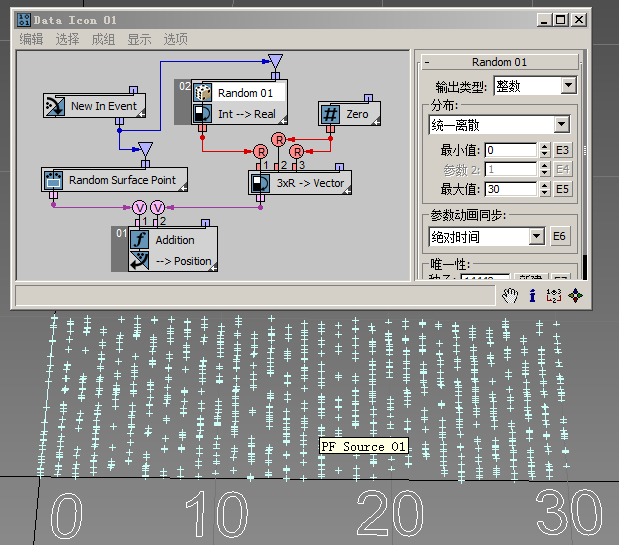619x545 pixels.
Task: Click the status text field at bottom
Action: pos(255,296)
